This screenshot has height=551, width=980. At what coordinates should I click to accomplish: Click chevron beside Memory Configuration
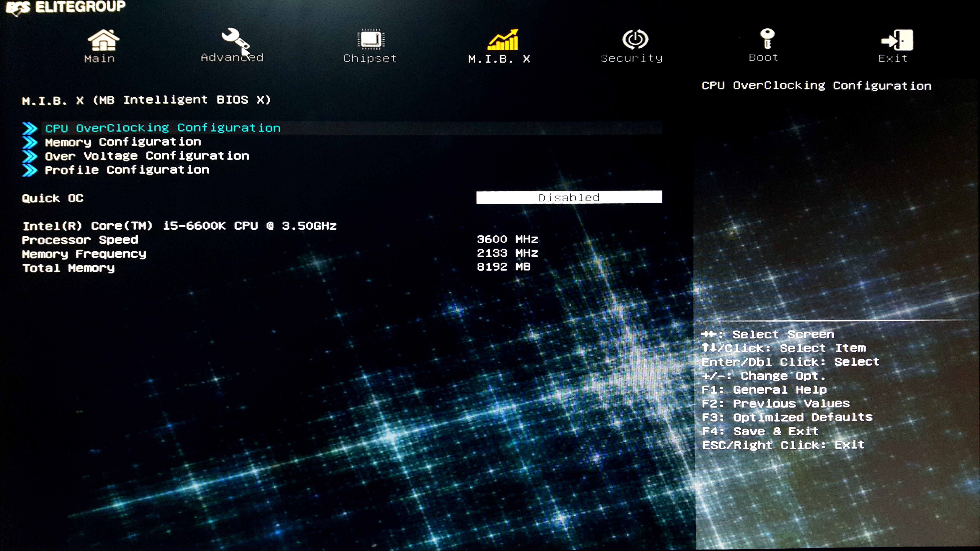tap(30, 142)
